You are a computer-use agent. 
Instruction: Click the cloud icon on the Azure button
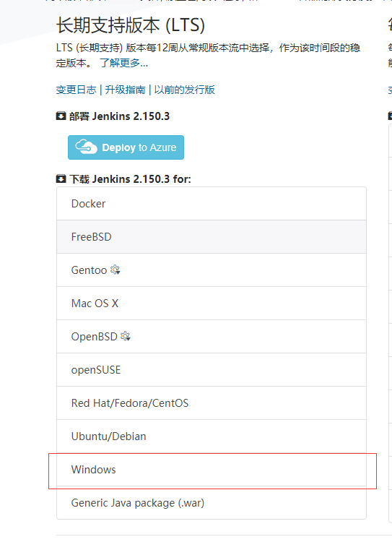click(x=87, y=147)
